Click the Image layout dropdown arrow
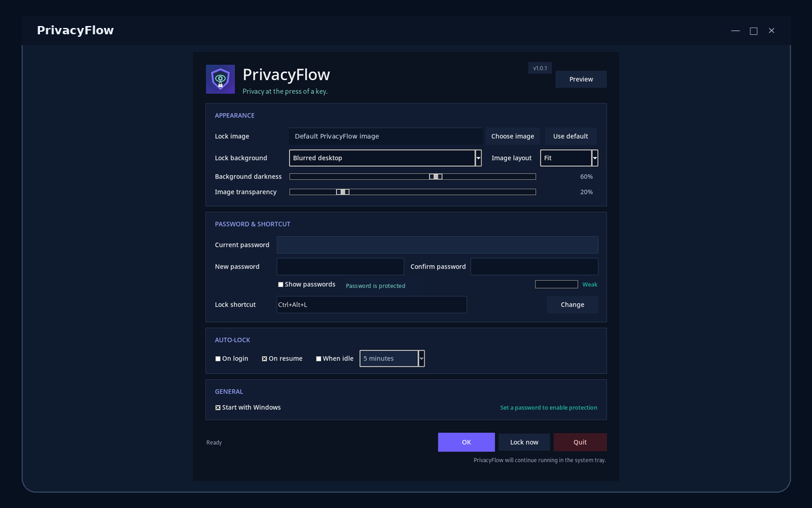Viewport: 812px width, 508px height. [595, 158]
